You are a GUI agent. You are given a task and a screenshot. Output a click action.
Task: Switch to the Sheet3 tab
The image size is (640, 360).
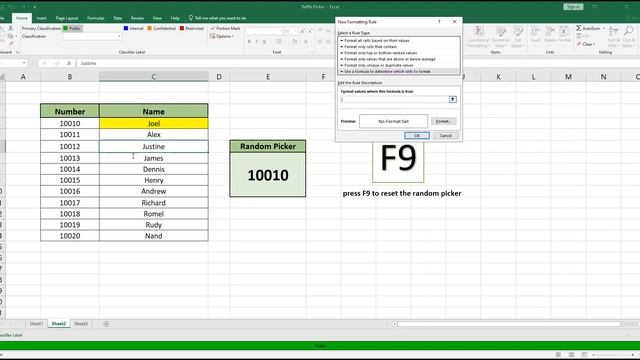click(81, 324)
